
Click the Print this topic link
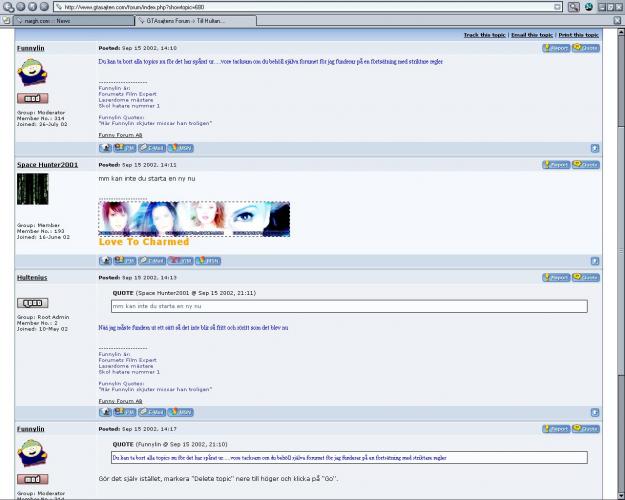pyautogui.click(x=578, y=34)
